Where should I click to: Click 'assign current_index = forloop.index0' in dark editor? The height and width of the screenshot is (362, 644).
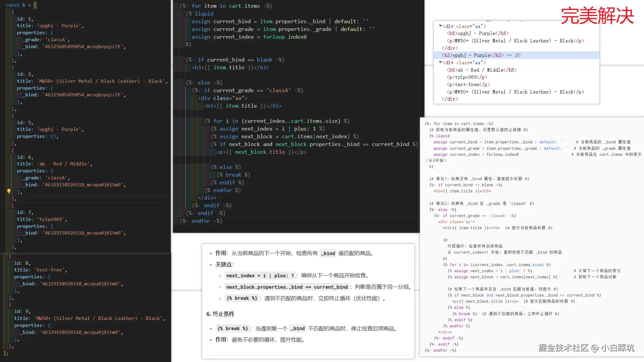point(249,37)
